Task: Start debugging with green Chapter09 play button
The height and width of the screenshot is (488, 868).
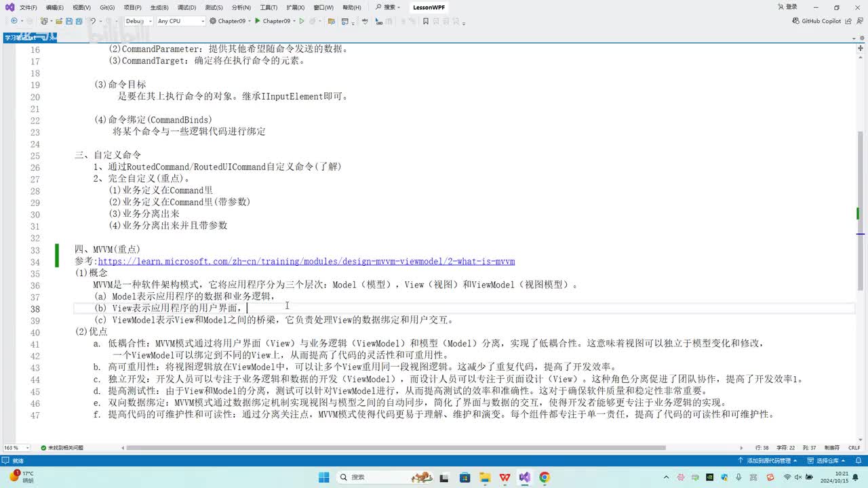Action: (x=273, y=21)
